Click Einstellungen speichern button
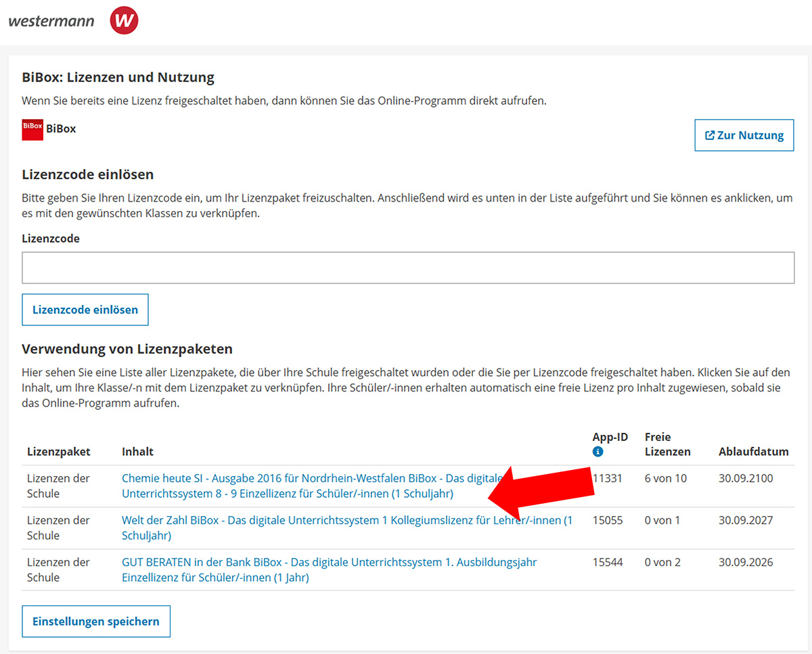 pyautogui.click(x=96, y=622)
